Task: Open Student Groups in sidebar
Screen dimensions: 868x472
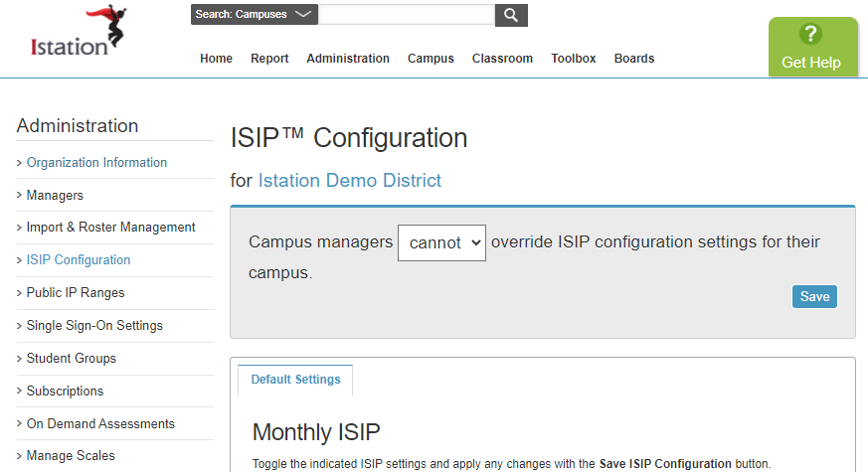Action: coord(72,358)
